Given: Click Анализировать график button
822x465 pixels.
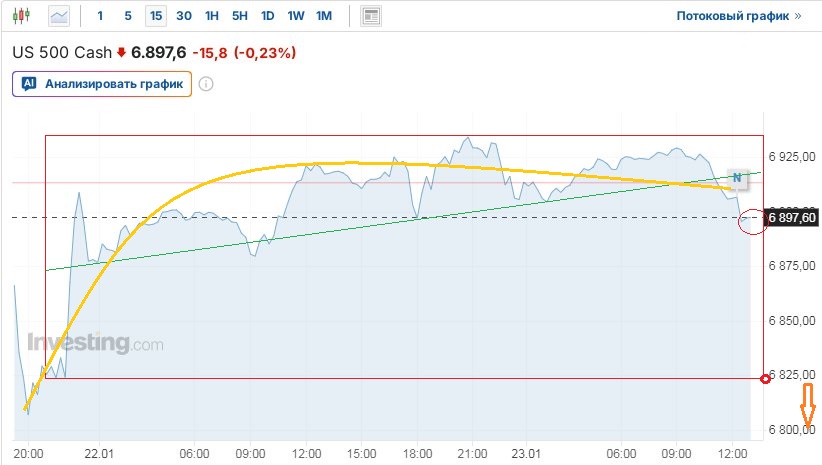Looking at the screenshot, I should [x=102, y=84].
